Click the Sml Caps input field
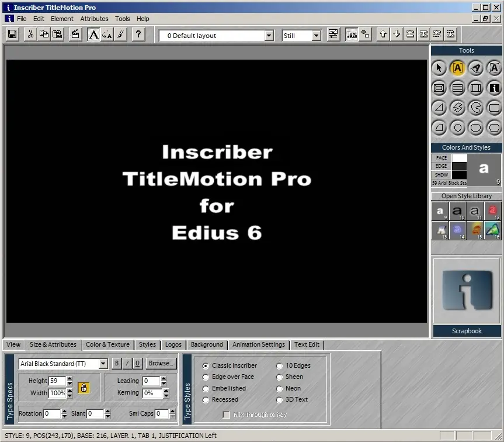Viewport: 504px width, 442px height. tap(162, 414)
